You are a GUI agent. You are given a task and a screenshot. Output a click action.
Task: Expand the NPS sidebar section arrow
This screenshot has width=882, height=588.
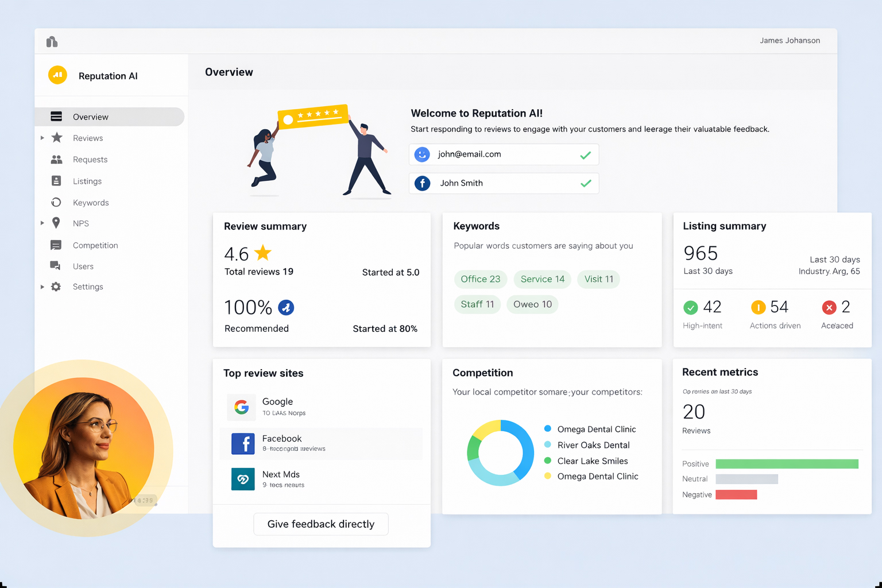pos(42,223)
